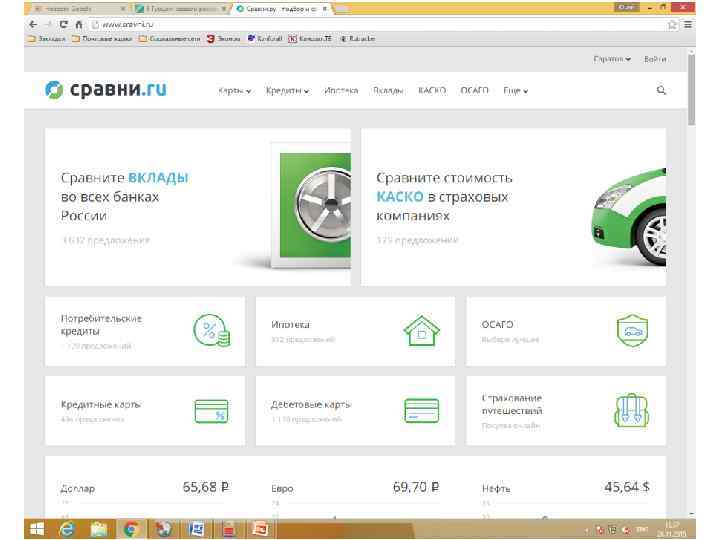This screenshot has width=720, height=540.
Task: Open the Эльдорадо bookmark with red icon
Action: pyautogui.click(x=224, y=39)
